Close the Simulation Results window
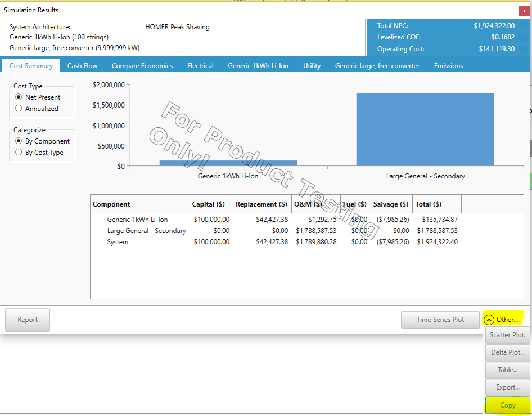The width and height of the screenshot is (532, 416). tap(524, 11)
